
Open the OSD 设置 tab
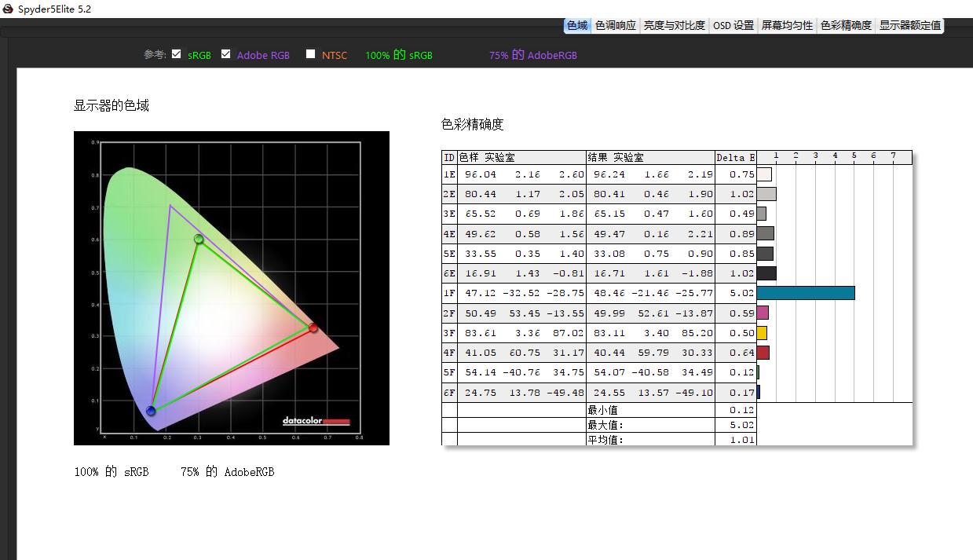pyautogui.click(x=732, y=24)
